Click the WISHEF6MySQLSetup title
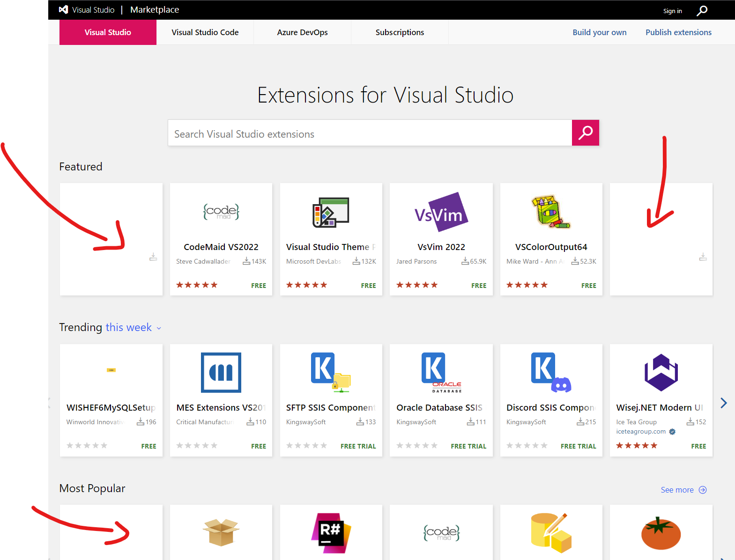The image size is (735, 560). [x=111, y=407]
